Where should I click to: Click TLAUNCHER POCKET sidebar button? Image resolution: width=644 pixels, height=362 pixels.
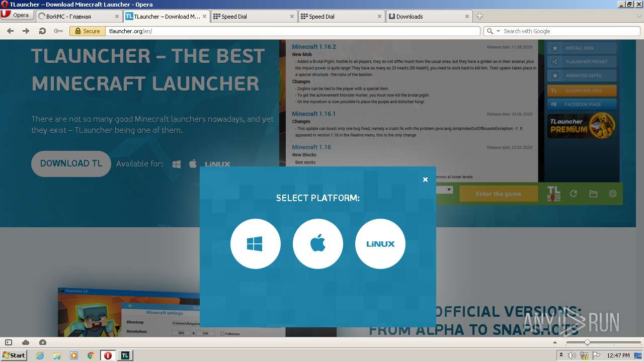[x=582, y=62]
